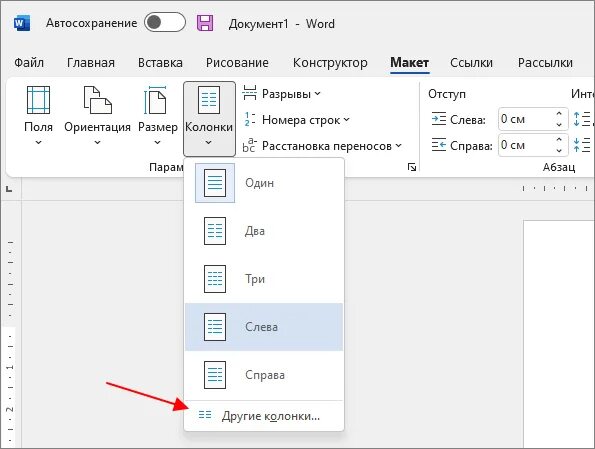Click the Слева indent value field
The height and width of the screenshot is (449, 595).
click(525, 119)
